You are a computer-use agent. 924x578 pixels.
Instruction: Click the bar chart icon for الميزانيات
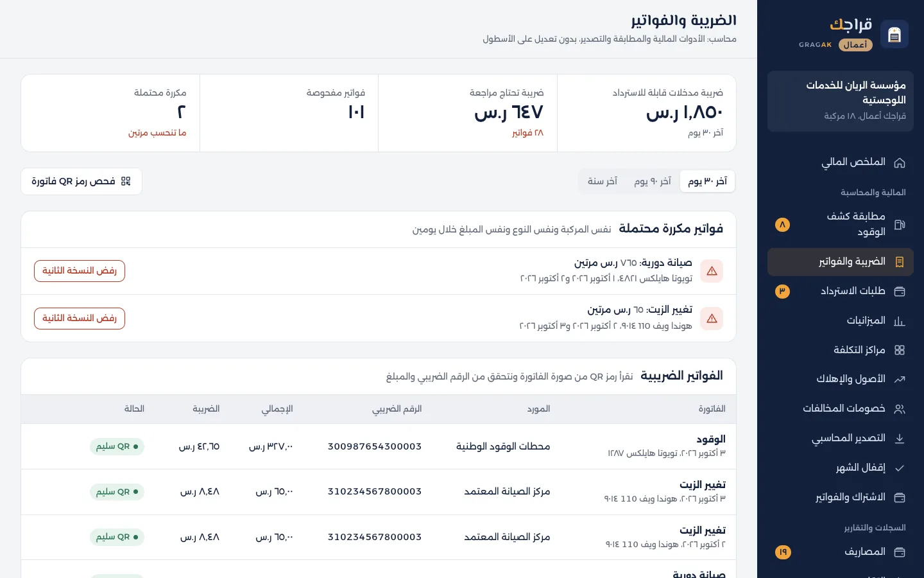point(900,321)
